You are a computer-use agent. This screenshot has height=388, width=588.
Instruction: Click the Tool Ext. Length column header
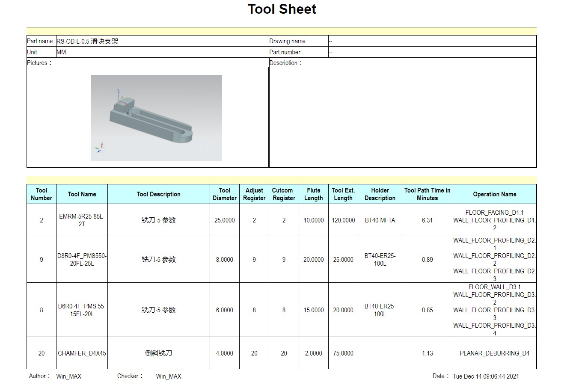tap(343, 194)
